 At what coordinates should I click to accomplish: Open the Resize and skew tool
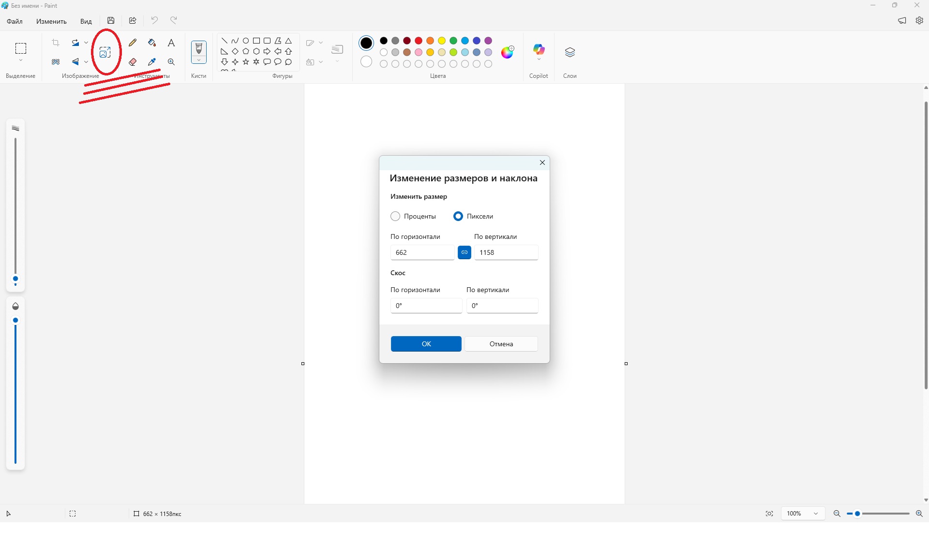tap(105, 52)
